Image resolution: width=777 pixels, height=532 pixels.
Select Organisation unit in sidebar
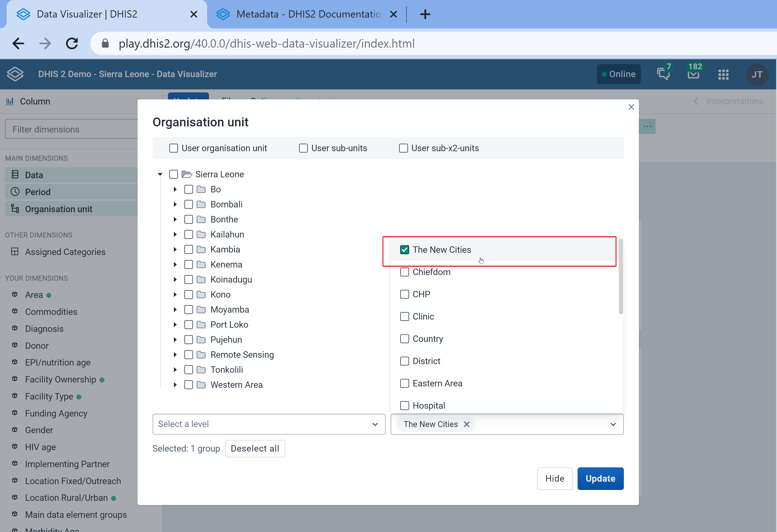click(x=71, y=209)
